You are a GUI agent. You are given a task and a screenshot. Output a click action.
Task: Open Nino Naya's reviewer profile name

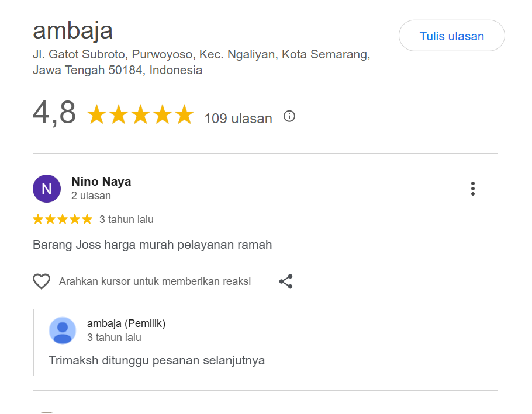click(x=101, y=182)
